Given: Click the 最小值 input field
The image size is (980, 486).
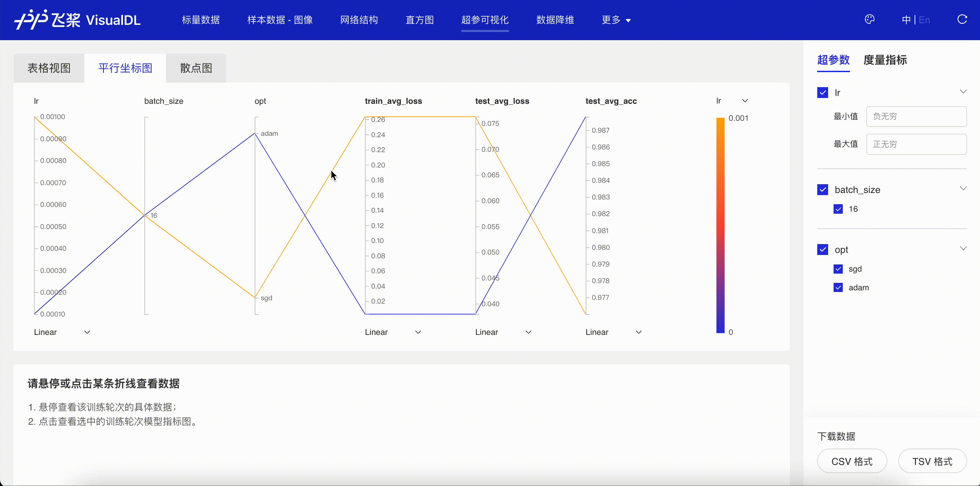Looking at the screenshot, I should tap(916, 116).
